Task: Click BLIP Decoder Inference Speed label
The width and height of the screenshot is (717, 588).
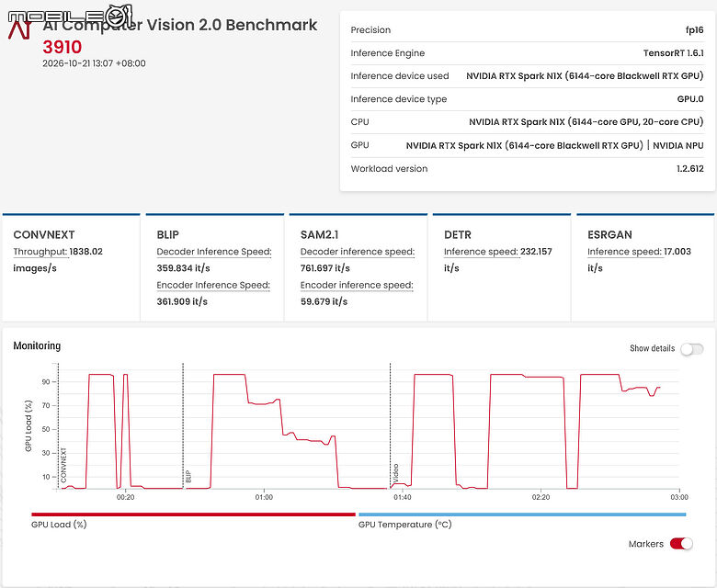Action: 214,252
